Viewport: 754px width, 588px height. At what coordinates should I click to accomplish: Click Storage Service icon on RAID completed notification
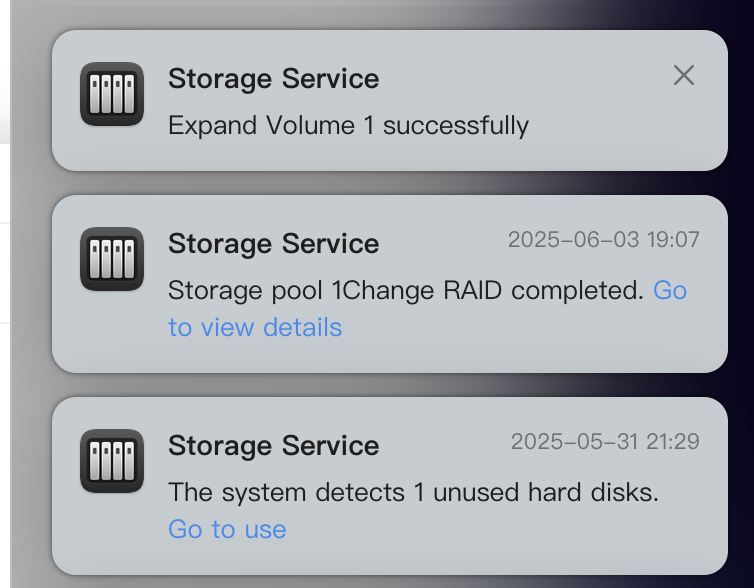click(x=112, y=259)
